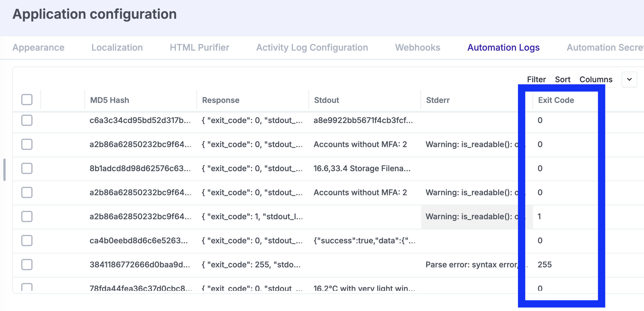Select checkbox for row 8b1adcd8d98d62576c63

[27, 168]
